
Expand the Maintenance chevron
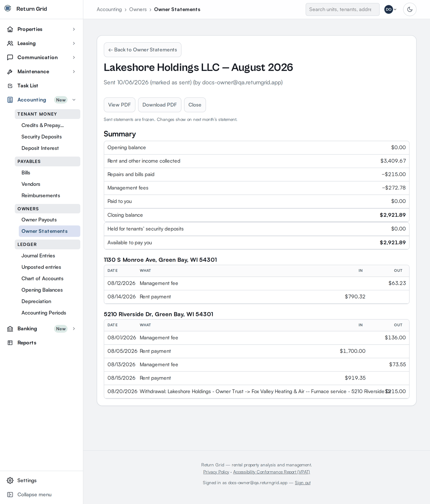(x=74, y=72)
